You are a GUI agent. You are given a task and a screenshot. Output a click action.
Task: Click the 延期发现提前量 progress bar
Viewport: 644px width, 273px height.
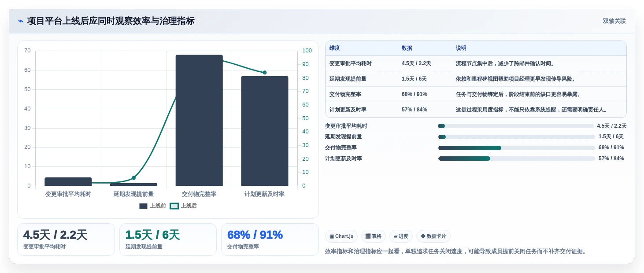pos(517,137)
